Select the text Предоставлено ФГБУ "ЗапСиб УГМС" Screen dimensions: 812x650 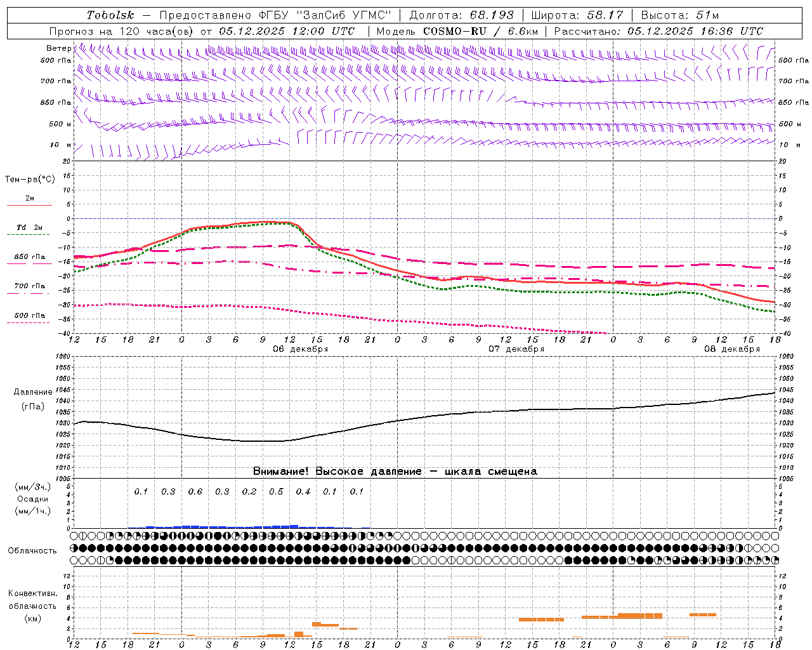point(275,15)
